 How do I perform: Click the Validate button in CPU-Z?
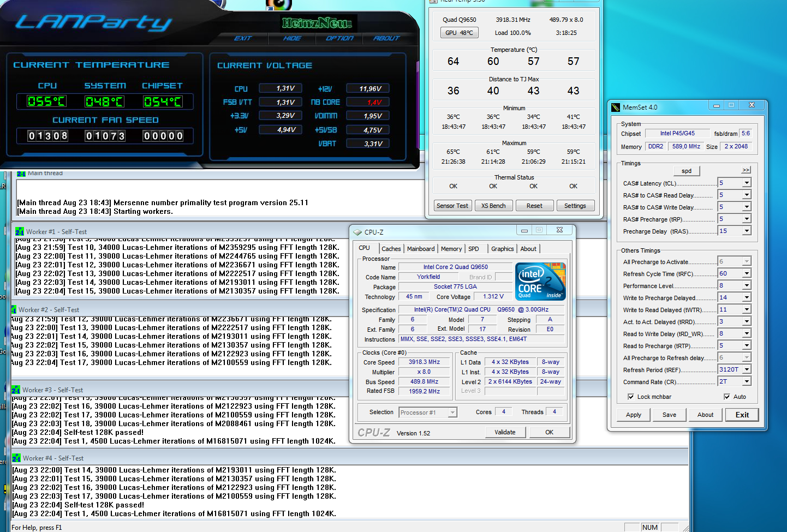coord(505,432)
